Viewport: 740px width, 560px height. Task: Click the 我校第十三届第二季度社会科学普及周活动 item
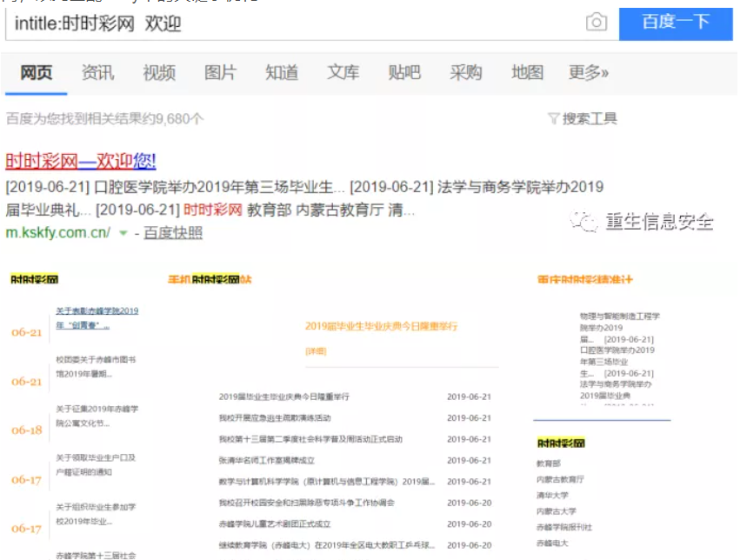[x=310, y=439]
